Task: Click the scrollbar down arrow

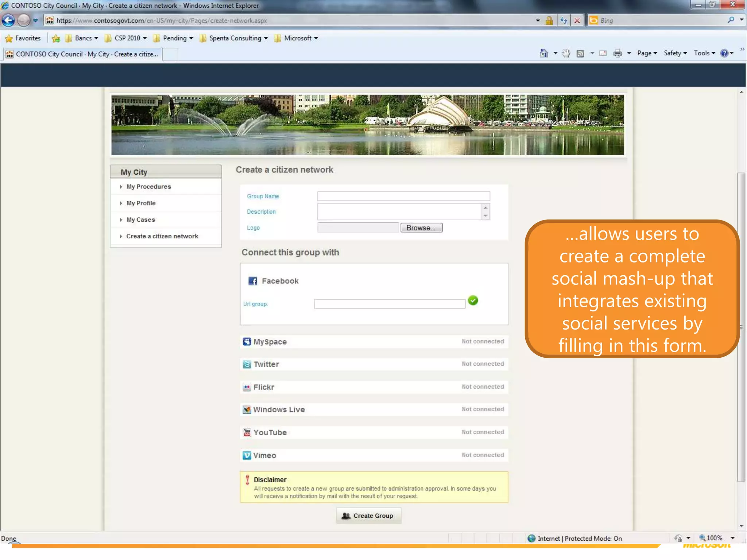Action: pyautogui.click(x=741, y=526)
